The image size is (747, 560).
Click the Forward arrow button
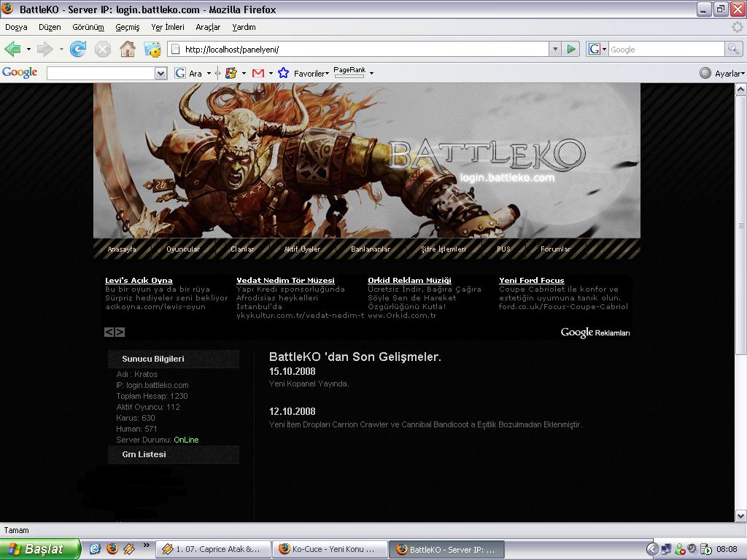[x=44, y=49]
